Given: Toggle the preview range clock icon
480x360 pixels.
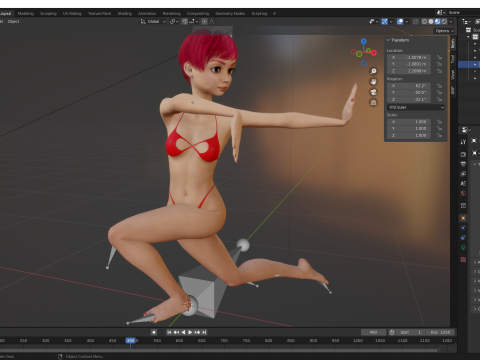Looking at the screenshot, I should coord(392,332).
